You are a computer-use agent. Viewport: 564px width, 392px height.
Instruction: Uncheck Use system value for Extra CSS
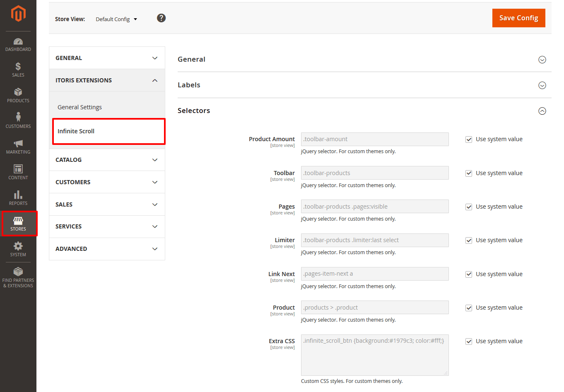point(469,341)
